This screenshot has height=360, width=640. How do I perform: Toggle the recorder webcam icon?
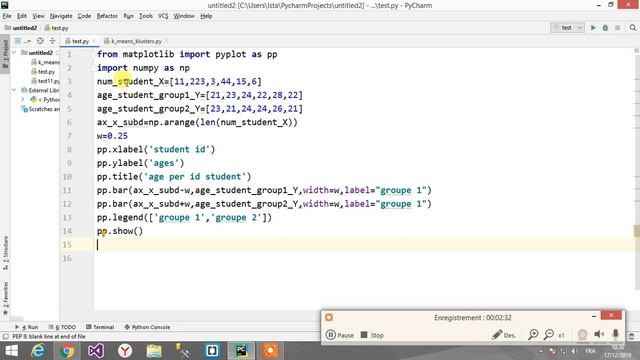[582, 335]
